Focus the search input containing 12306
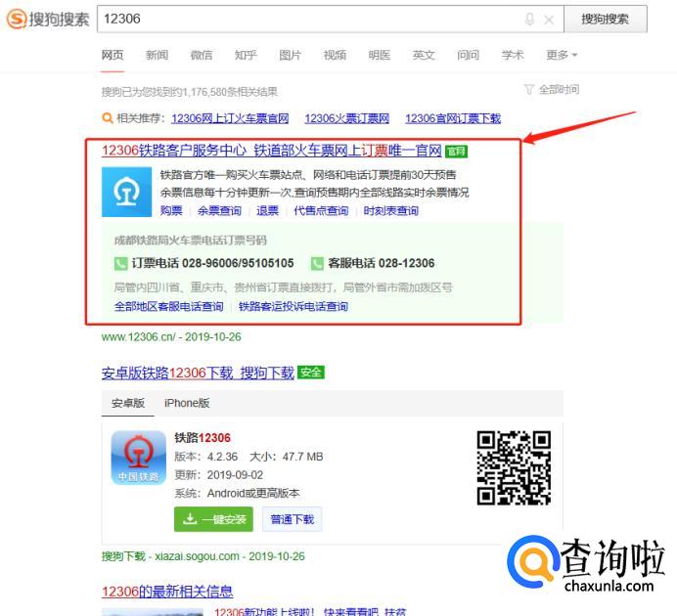Viewport: 677px width, 616px height. click(x=331, y=19)
